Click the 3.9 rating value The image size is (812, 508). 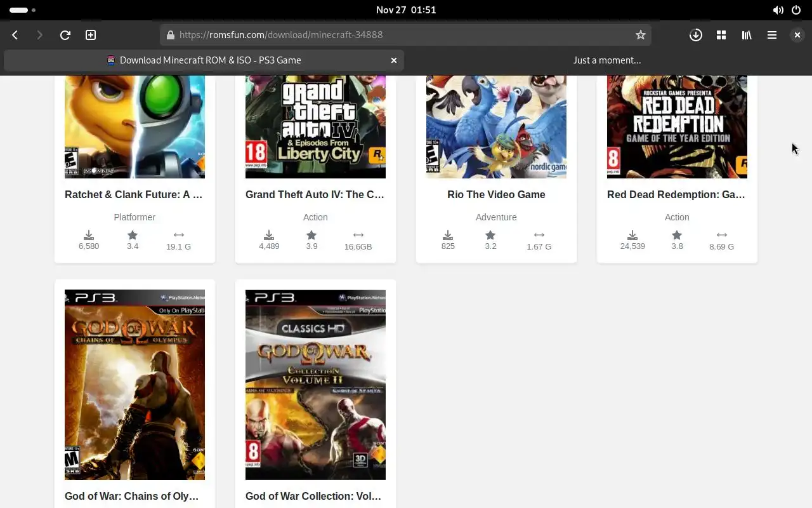311,246
